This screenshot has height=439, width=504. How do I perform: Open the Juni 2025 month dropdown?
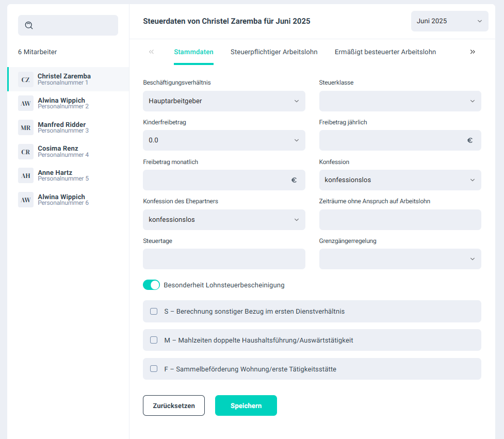(449, 21)
